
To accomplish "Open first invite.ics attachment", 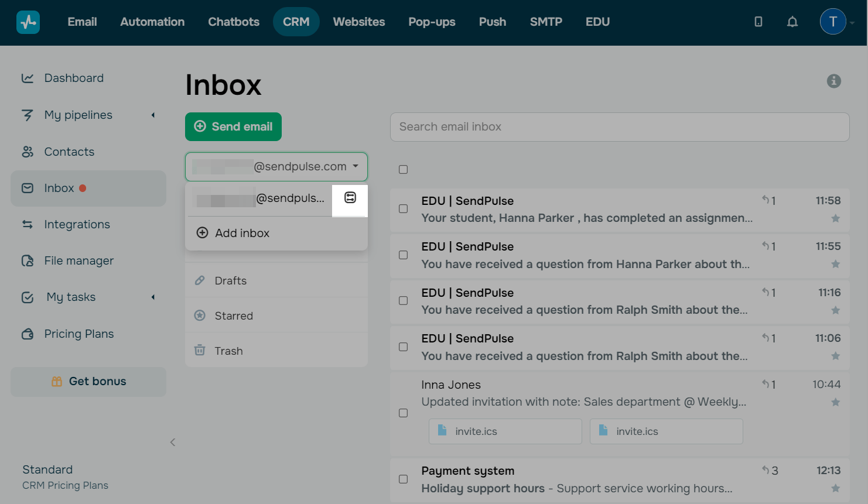I will pyautogui.click(x=505, y=431).
